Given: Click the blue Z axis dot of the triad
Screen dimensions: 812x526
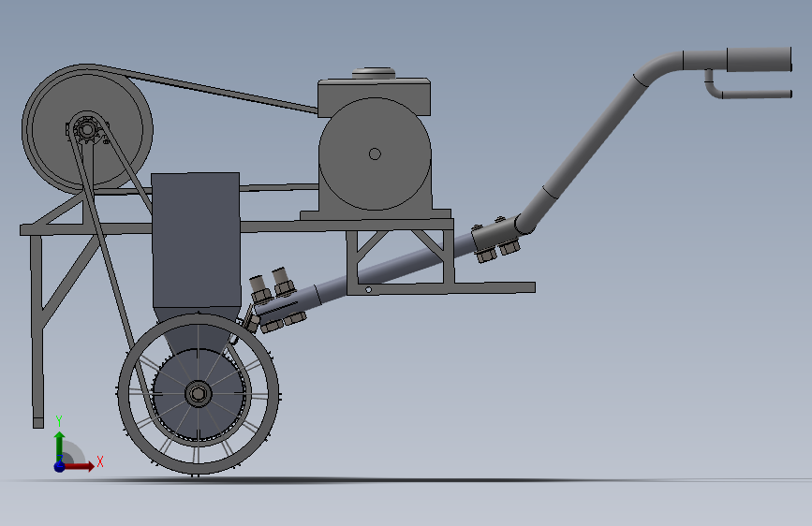Looking at the screenshot, I should click(59, 466).
